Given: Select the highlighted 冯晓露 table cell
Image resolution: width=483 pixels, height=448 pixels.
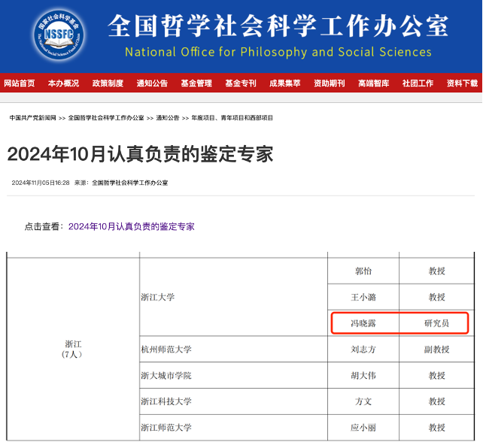Looking at the screenshot, I should point(363,323).
